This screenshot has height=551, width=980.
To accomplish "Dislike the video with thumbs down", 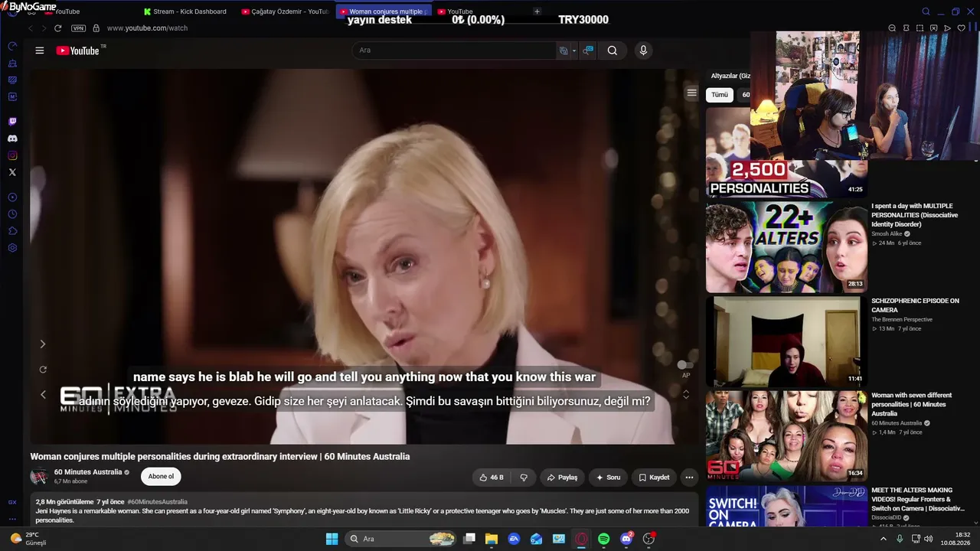I will pos(524,478).
